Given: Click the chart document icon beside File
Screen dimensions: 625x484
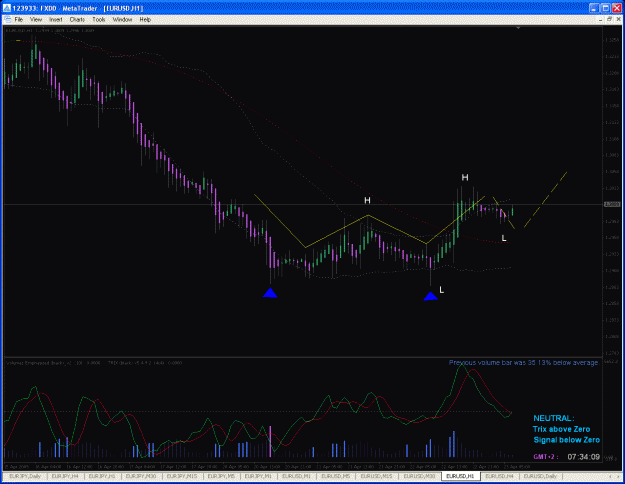Looking at the screenshot, I should [x=7, y=20].
